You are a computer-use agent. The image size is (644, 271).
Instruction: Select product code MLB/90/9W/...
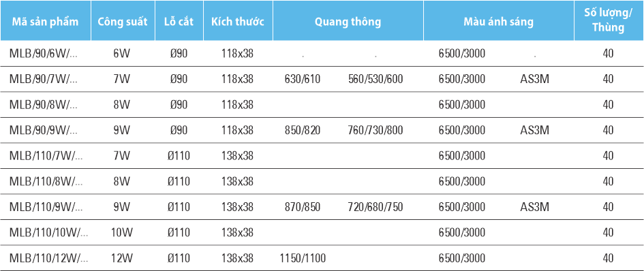click(x=43, y=130)
